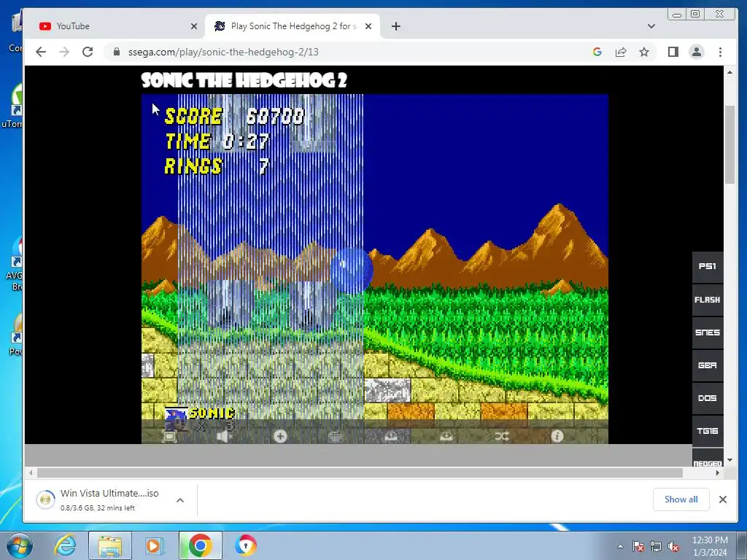This screenshot has width=747, height=560.
Task: Click the Google icon in address bar
Action: [x=597, y=52]
